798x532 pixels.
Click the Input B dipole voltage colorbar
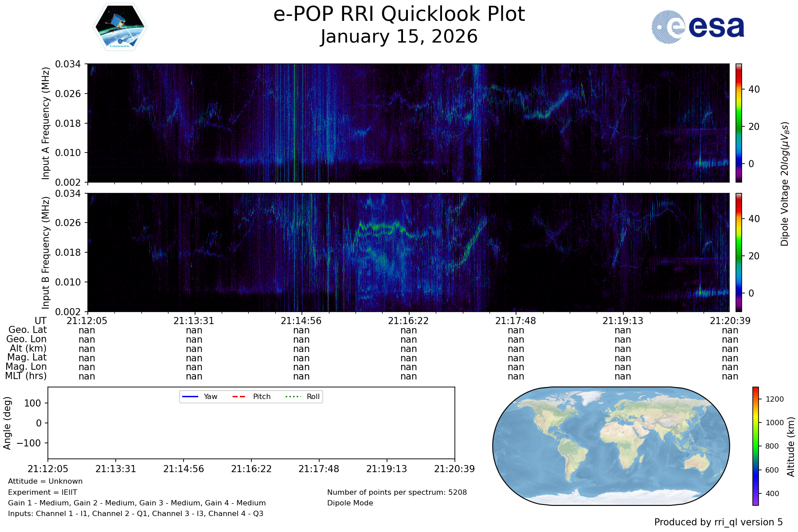[x=739, y=252]
